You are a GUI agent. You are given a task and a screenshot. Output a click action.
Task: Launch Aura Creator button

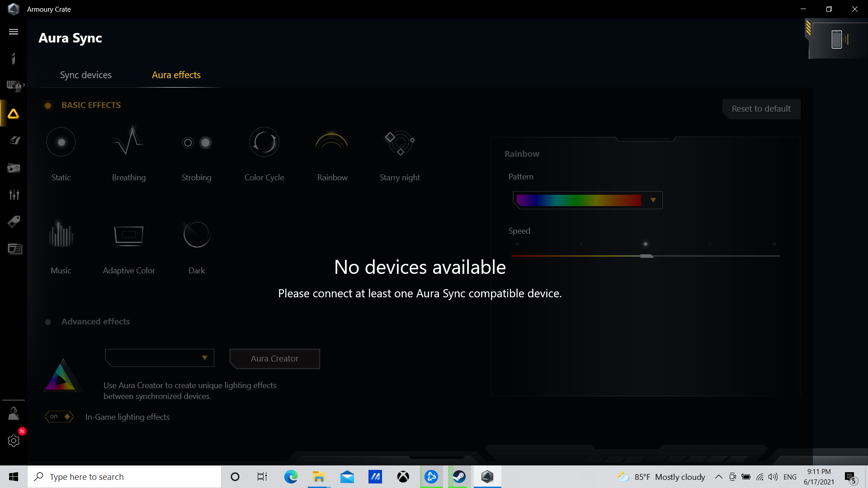pyautogui.click(x=275, y=359)
